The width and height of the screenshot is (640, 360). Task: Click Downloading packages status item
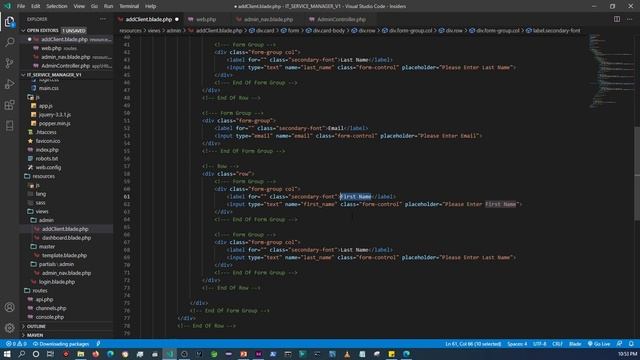point(61,344)
